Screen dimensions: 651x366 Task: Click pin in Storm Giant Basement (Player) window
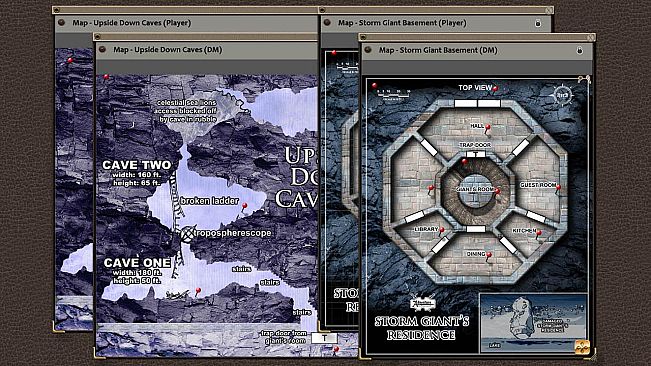tap(334, 54)
